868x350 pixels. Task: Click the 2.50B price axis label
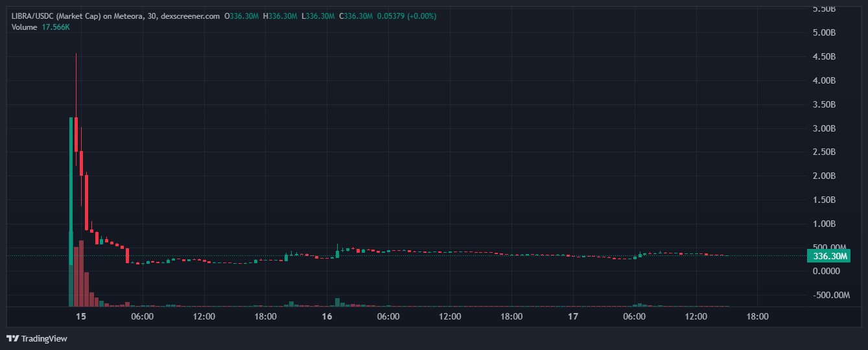click(x=825, y=152)
